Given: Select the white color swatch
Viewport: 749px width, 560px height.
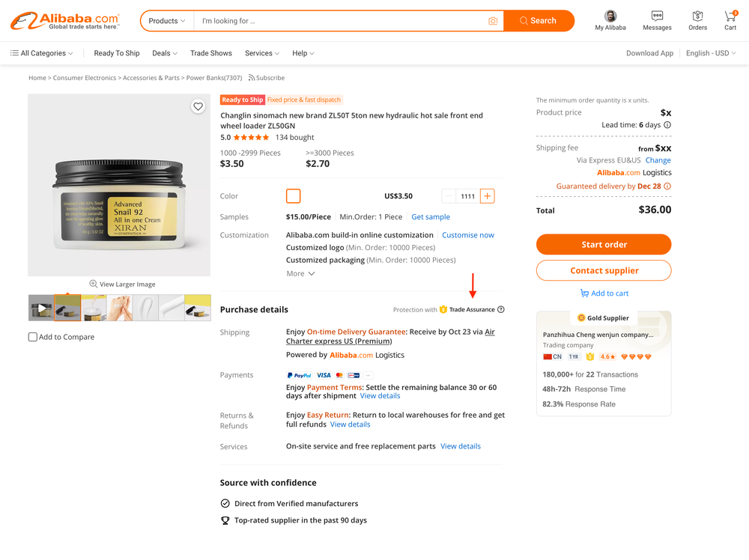Looking at the screenshot, I should tap(294, 196).
